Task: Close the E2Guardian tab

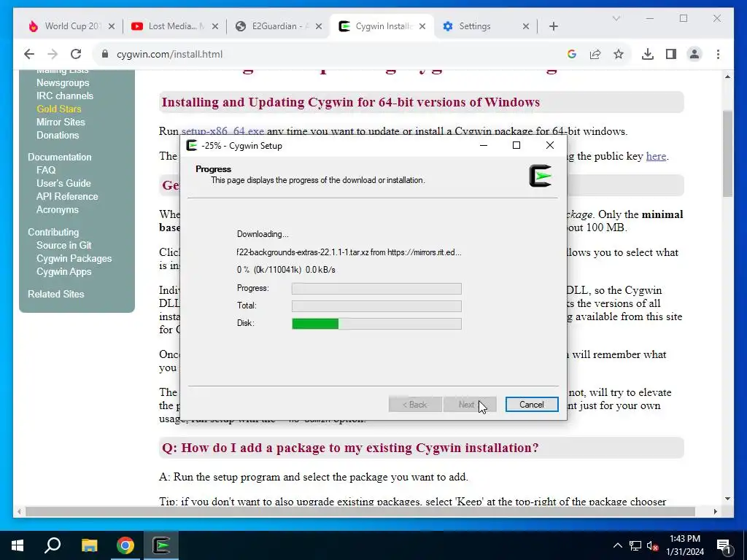Action: (320, 26)
